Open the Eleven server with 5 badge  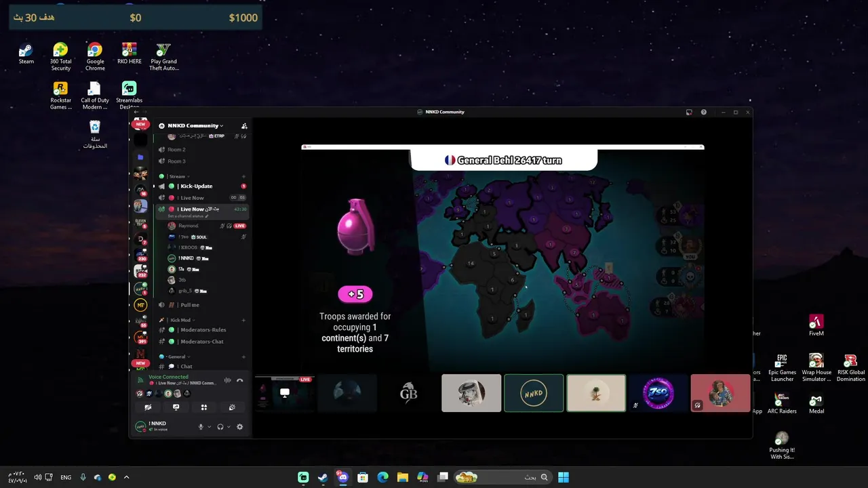[140, 222]
